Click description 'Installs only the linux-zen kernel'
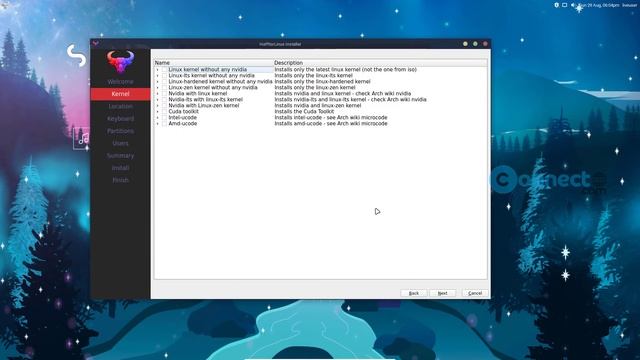This screenshot has height=360, width=640. point(315,87)
